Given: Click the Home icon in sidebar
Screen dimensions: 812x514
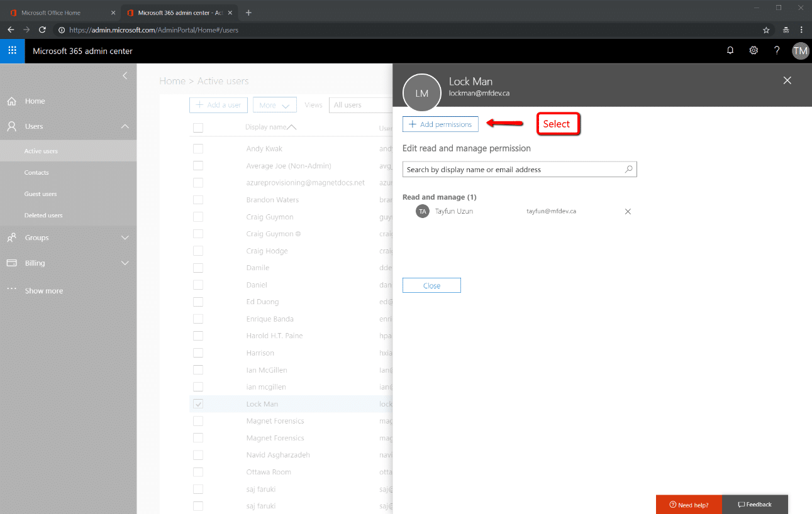Looking at the screenshot, I should 11,101.
